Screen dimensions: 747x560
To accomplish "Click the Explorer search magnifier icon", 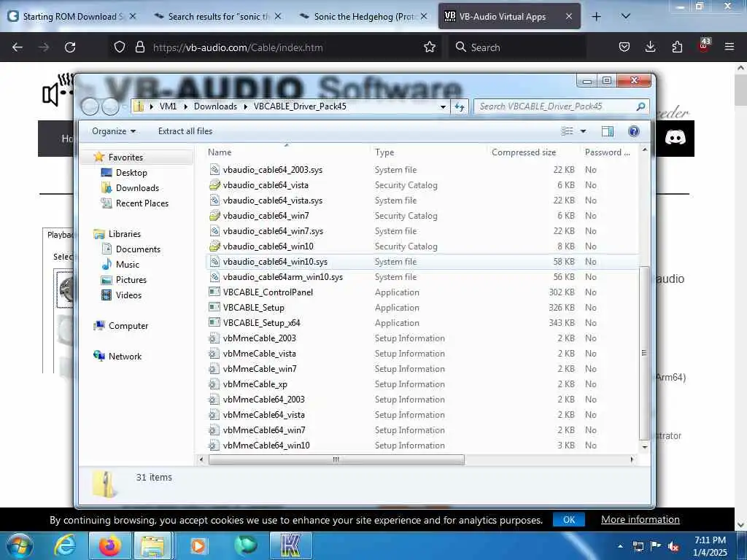I will click(640, 106).
